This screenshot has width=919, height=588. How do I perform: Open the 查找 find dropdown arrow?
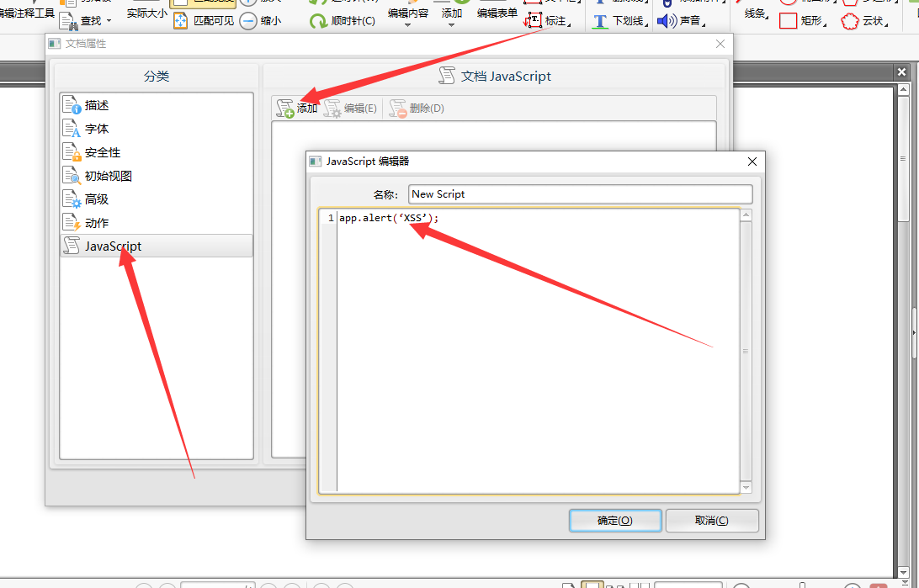(x=108, y=21)
